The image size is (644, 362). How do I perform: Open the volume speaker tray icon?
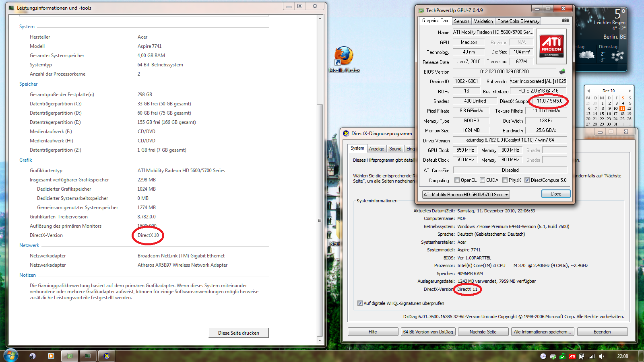601,356
